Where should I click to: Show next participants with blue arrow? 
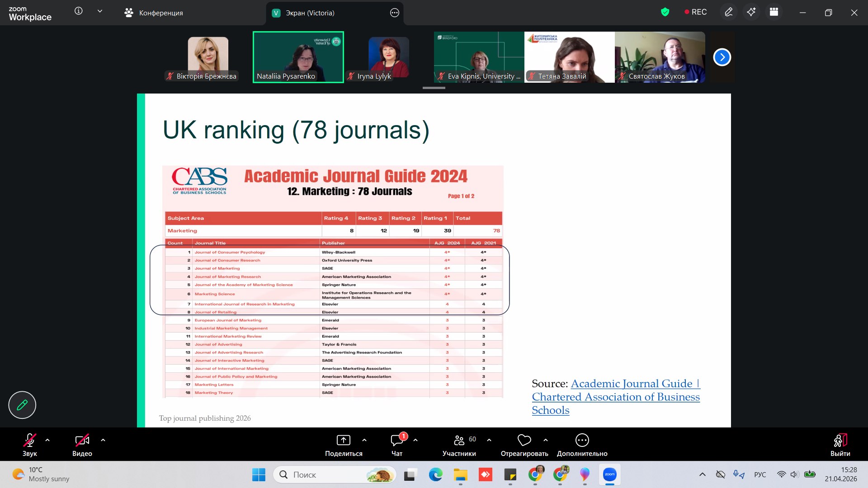[x=722, y=57]
